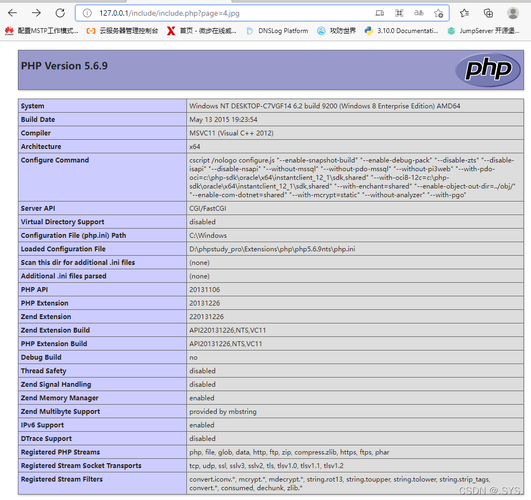The width and height of the screenshot is (531, 500).
Task: Click the 'Virtual Directory Support' row label
Action: click(x=63, y=222)
